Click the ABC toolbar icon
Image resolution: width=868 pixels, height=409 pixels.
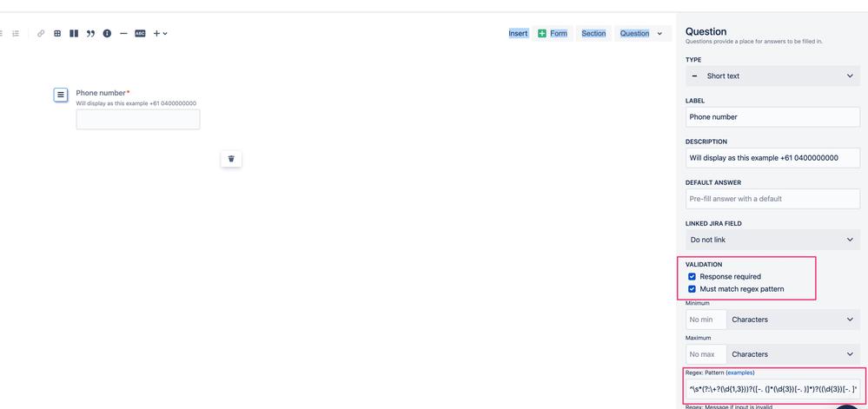pyautogui.click(x=140, y=33)
